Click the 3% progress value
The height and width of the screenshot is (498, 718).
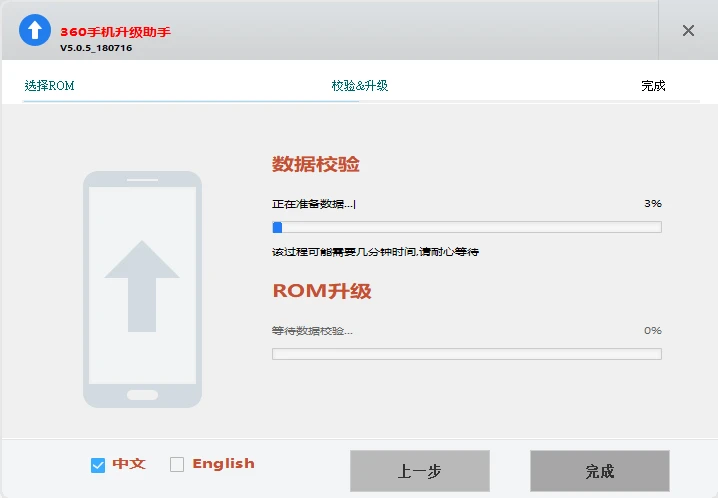pyautogui.click(x=653, y=203)
